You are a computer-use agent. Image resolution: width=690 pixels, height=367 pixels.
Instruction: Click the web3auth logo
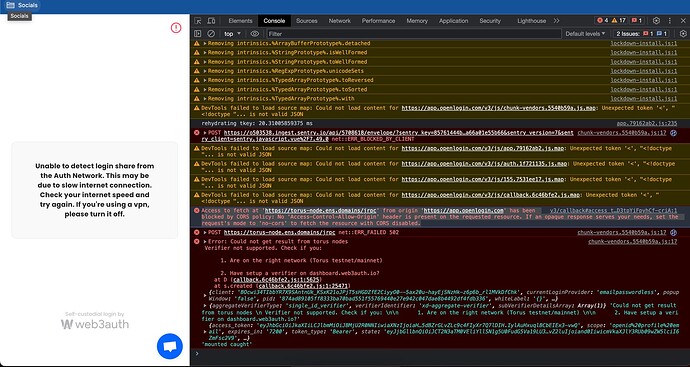(x=95, y=324)
